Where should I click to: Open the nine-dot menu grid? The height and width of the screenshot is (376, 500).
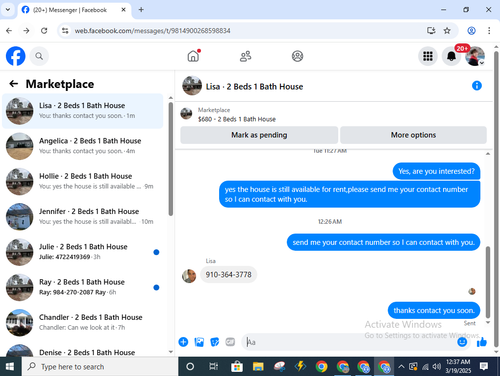pos(428,56)
